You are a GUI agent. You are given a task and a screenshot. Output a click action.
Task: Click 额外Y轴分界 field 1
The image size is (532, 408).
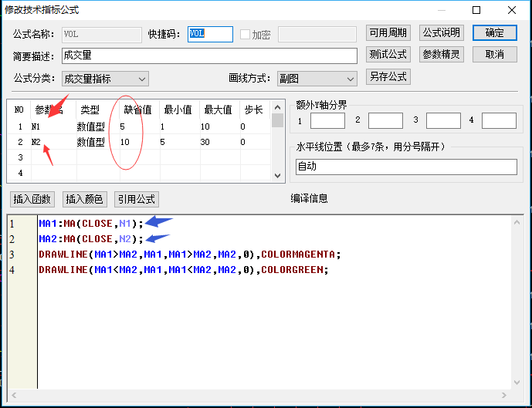[x=327, y=121]
